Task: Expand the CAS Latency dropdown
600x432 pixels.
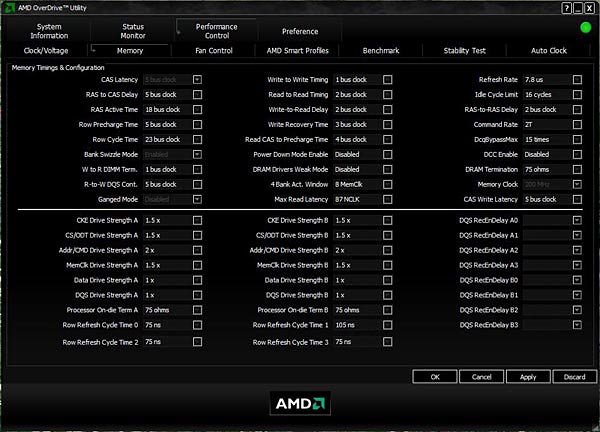Action: point(197,80)
